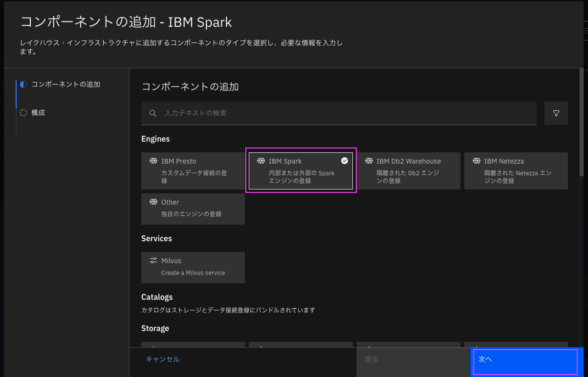Screen dimensions: 588x377
Task: Click the Services section heading
Action: click(156, 239)
